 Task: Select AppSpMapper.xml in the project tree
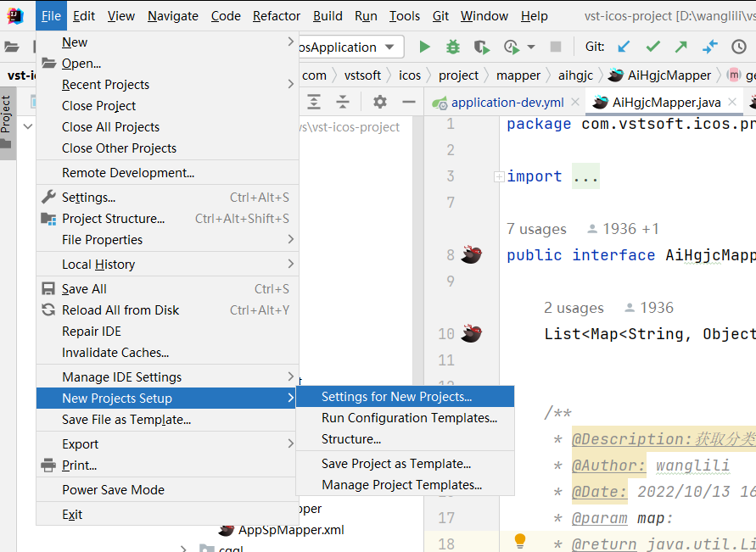[x=291, y=530]
